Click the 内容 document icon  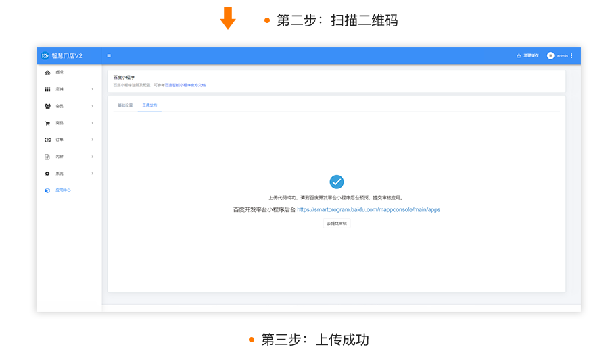pyautogui.click(x=47, y=157)
